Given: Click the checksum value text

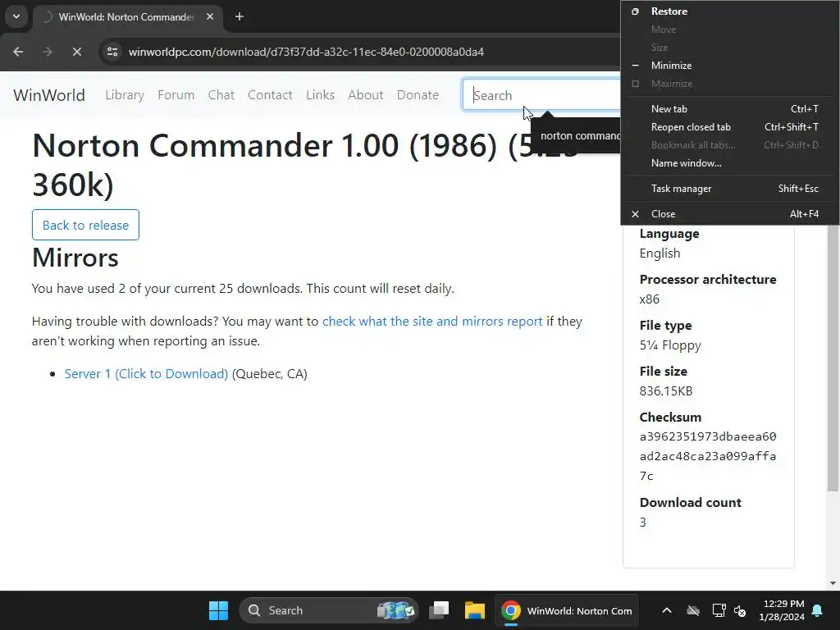Looking at the screenshot, I should pyautogui.click(x=708, y=456).
